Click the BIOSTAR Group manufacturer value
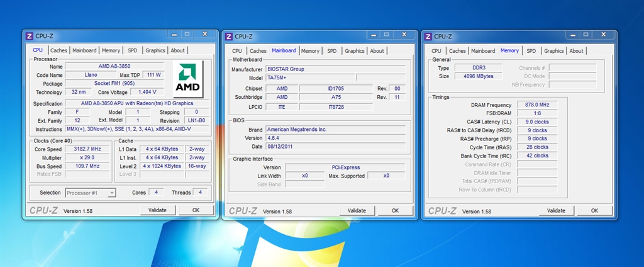Screen dimensions: 644x267 [336, 69]
